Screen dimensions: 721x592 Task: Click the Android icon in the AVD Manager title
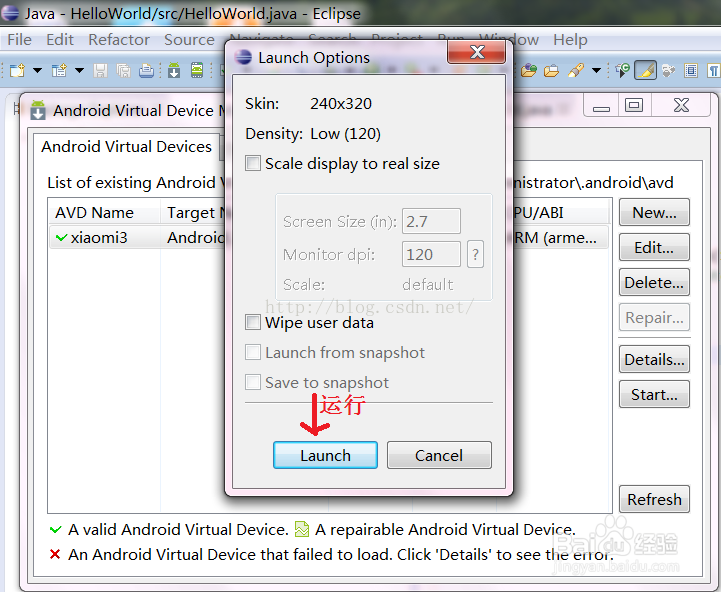[x=38, y=110]
